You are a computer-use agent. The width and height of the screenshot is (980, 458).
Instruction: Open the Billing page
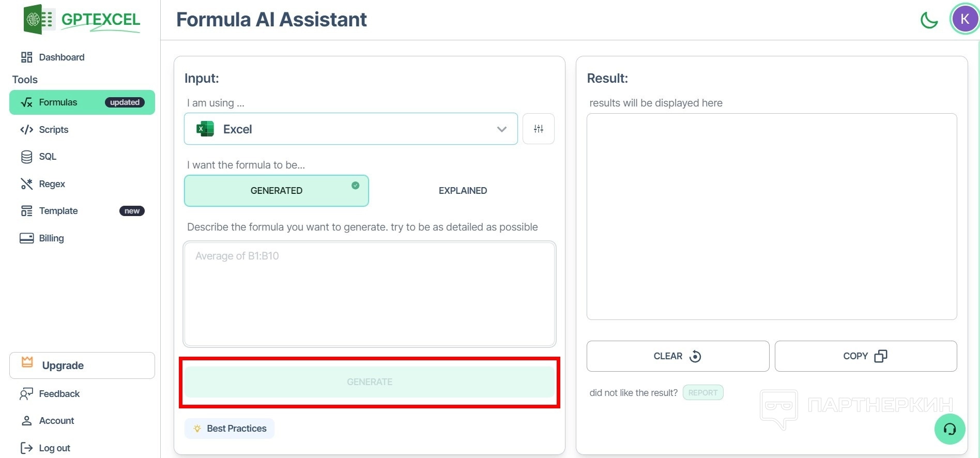tap(51, 238)
